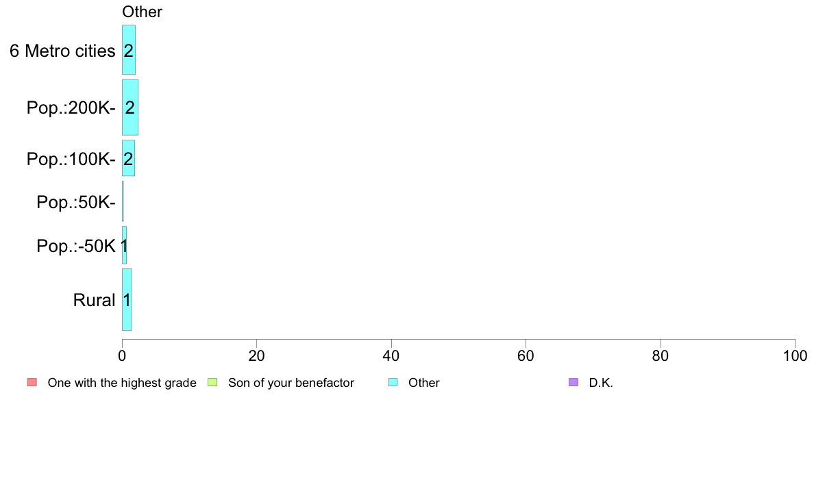Select the thin 'Pop.:50K-' bar
The image size is (814, 504).
123,201
